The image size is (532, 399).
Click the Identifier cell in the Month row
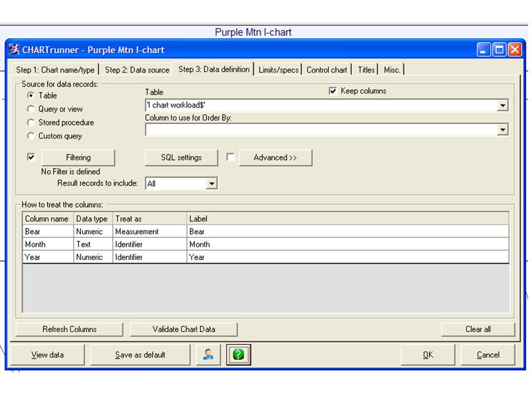150,244
